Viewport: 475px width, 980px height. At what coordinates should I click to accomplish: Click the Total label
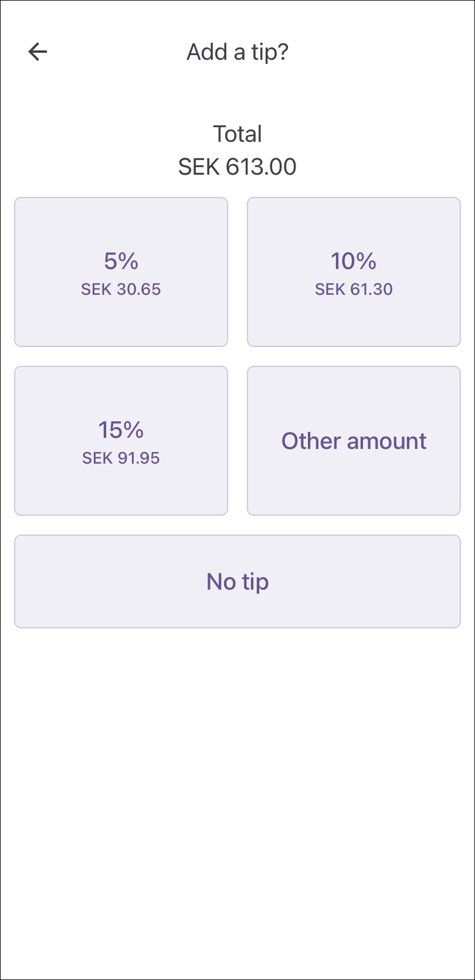(x=238, y=134)
